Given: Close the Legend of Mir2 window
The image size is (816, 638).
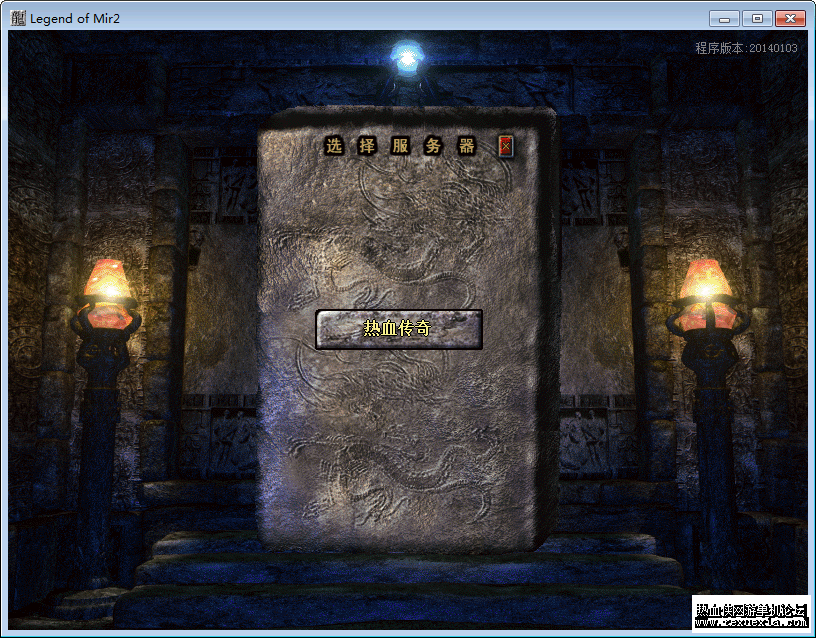Looking at the screenshot, I should coord(790,19).
